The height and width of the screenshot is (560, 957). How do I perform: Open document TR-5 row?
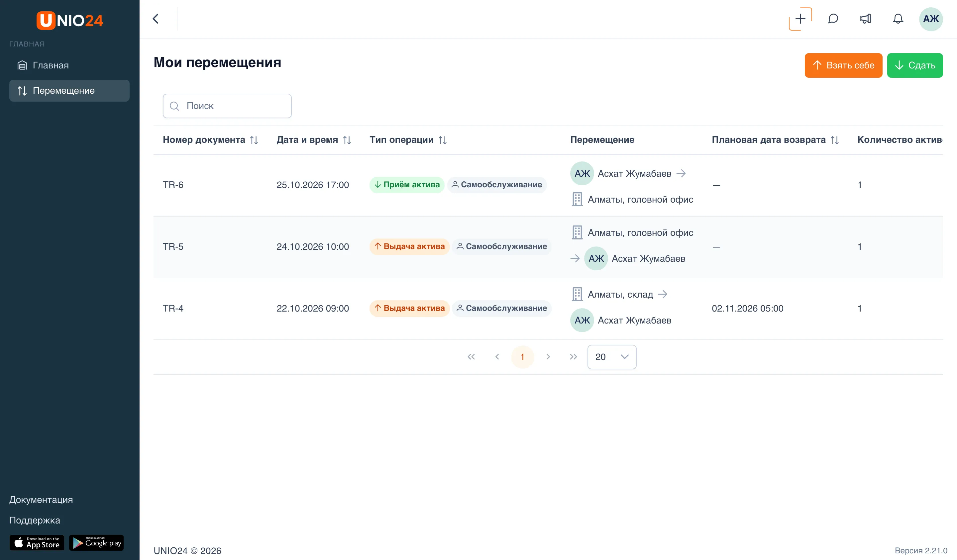pos(548,247)
